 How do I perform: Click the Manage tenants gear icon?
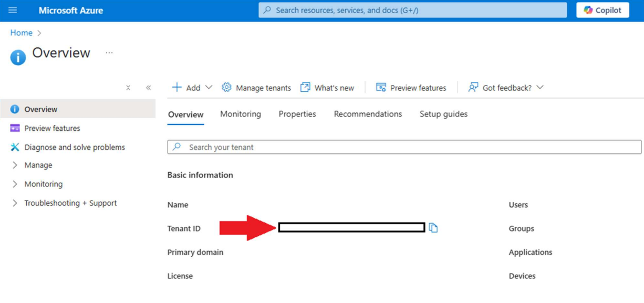click(x=226, y=88)
